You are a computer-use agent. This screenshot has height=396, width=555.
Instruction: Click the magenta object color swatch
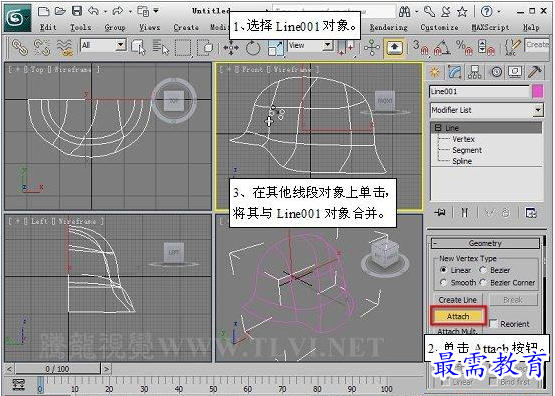click(x=538, y=92)
